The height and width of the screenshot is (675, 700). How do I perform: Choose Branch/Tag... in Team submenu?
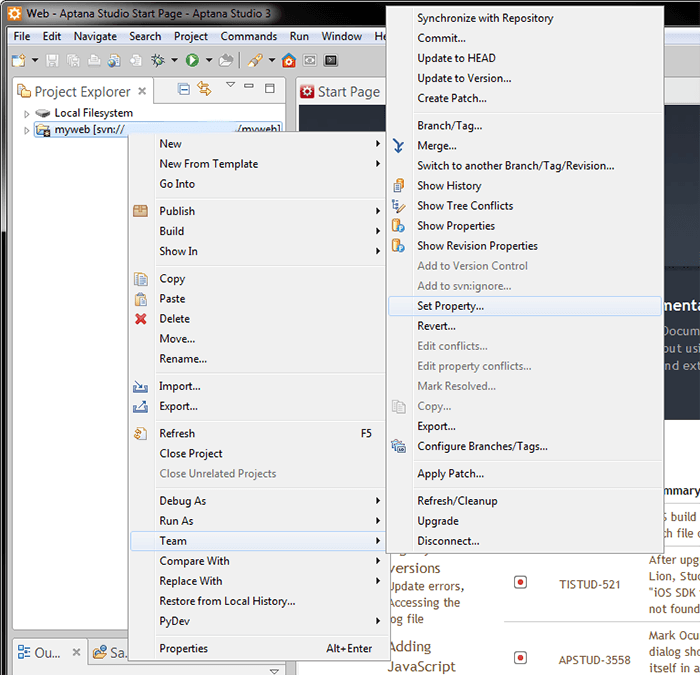[x=525, y=126]
